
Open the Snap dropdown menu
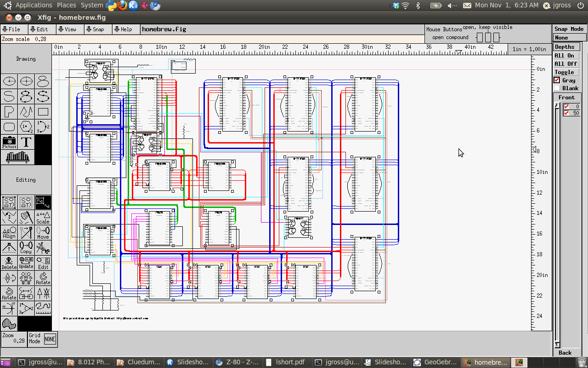point(95,29)
